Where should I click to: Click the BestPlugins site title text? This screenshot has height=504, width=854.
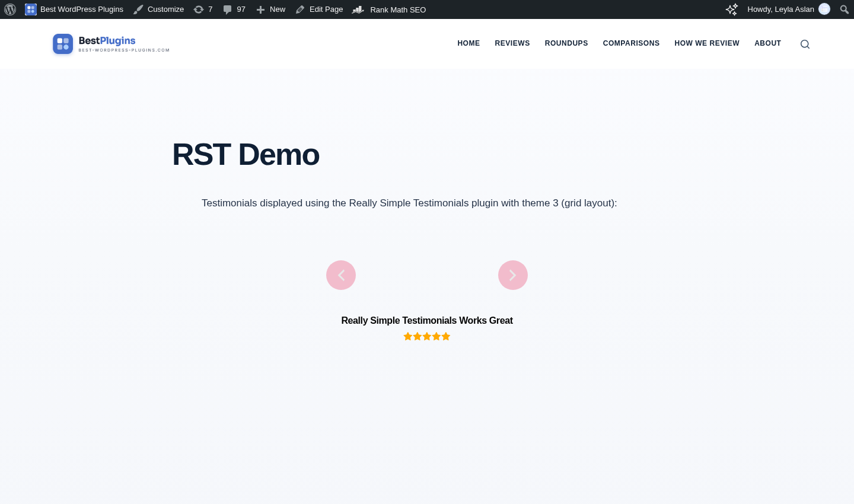(107, 40)
